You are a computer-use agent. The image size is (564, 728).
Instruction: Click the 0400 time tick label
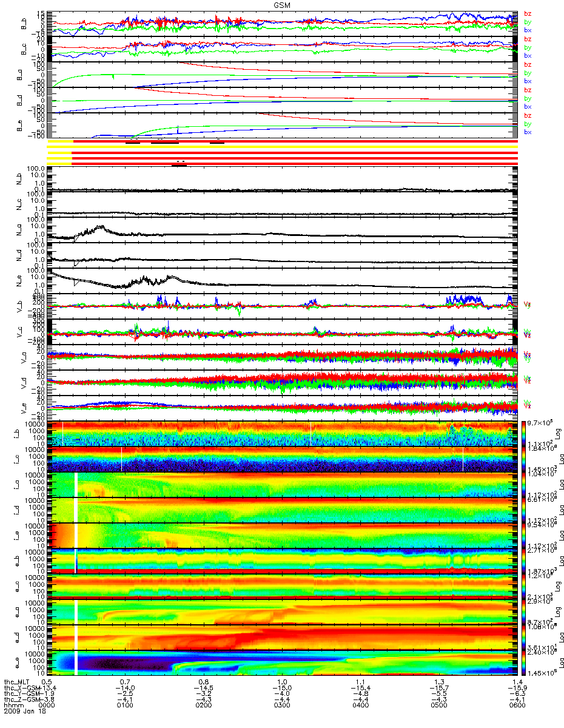click(360, 705)
